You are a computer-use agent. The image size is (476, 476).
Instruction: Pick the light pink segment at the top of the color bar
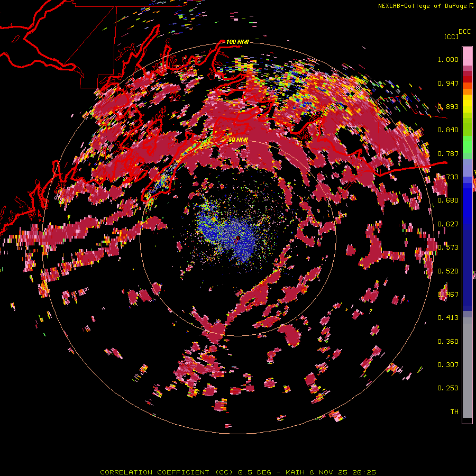(x=467, y=56)
